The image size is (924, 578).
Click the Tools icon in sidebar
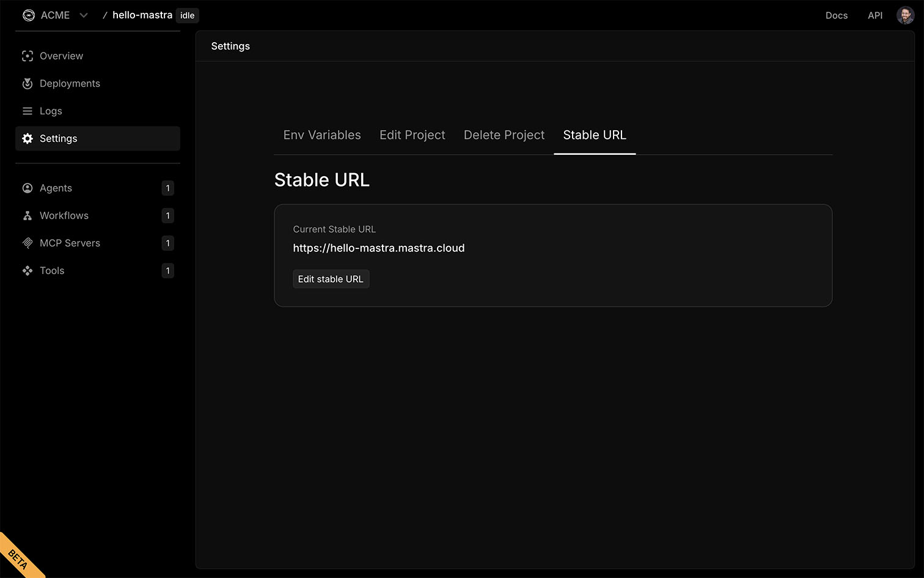[28, 271]
